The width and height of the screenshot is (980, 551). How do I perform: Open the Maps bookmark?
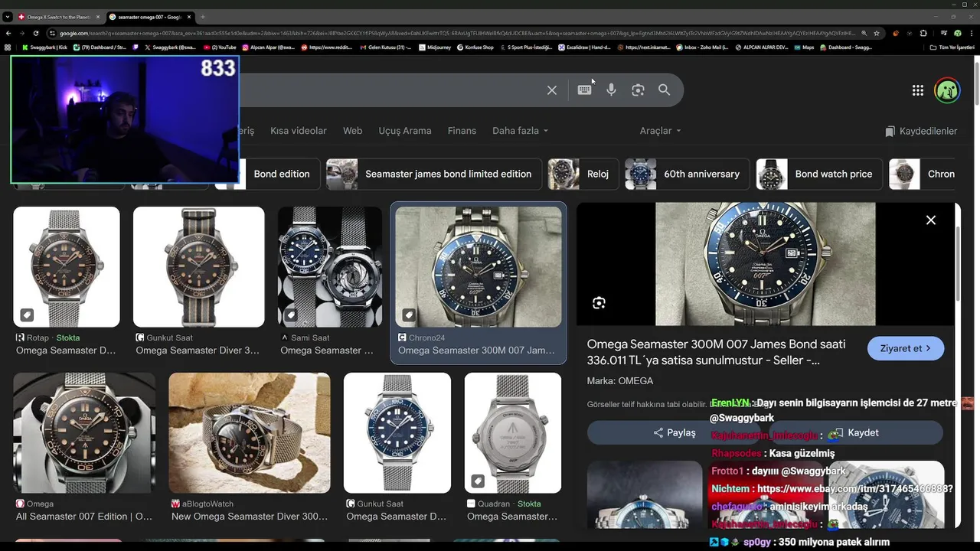click(x=803, y=47)
